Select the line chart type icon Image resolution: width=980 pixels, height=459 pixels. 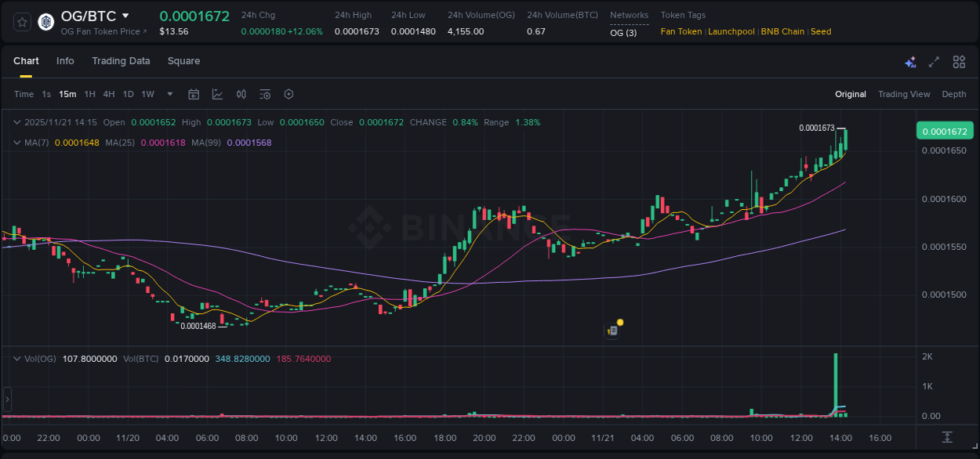click(217, 94)
